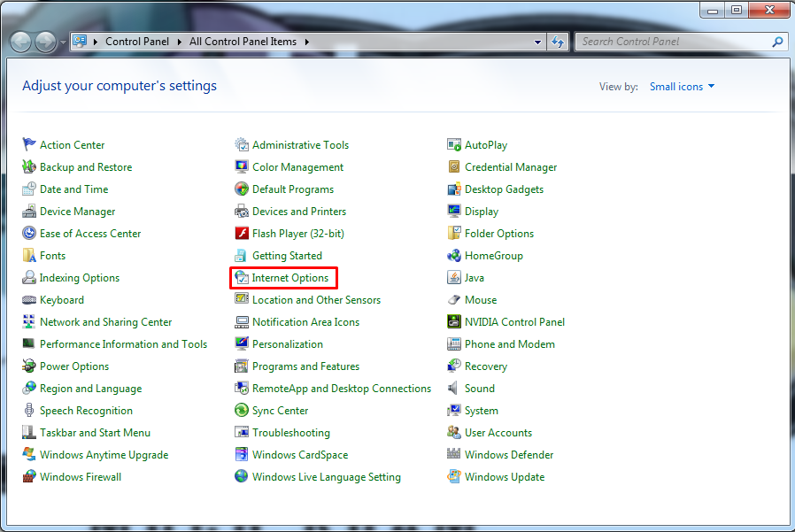The width and height of the screenshot is (795, 532).
Task: Open the Internet Options link
Action: (289, 278)
